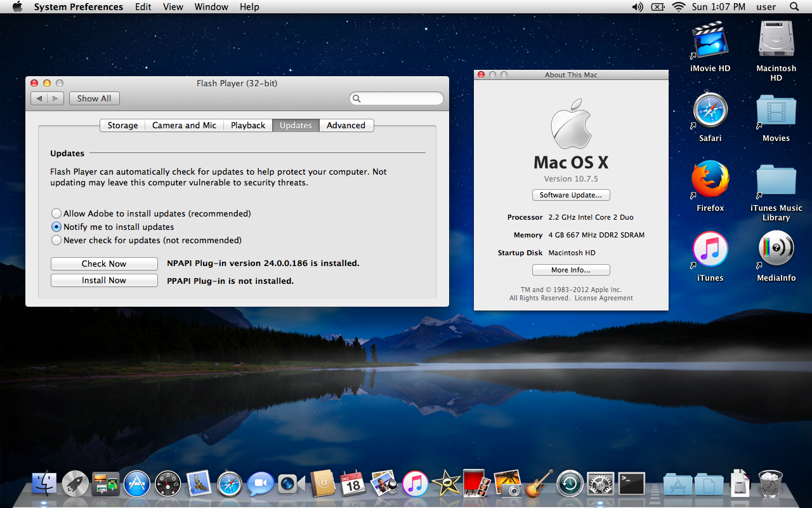Image resolution: width=812 pixels, height=508 pixels.
Task: Open the Window menu
Action: (x=211, y=7)
